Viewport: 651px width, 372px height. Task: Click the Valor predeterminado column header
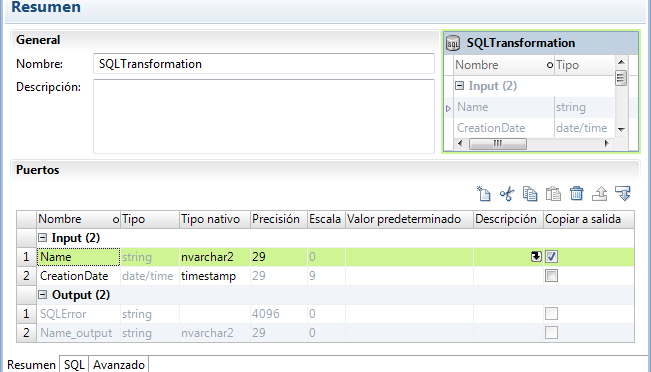(x=409, y=219)
